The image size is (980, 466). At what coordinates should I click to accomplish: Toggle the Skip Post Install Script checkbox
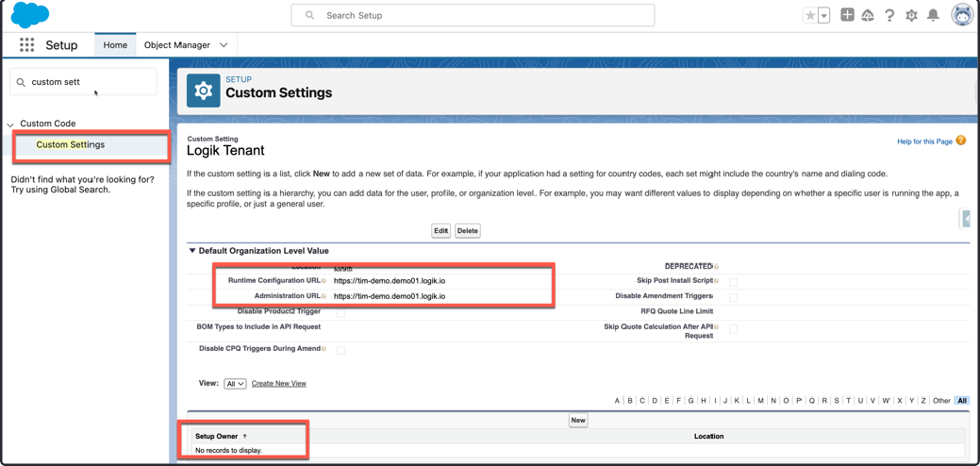click(x=733, y=282)
